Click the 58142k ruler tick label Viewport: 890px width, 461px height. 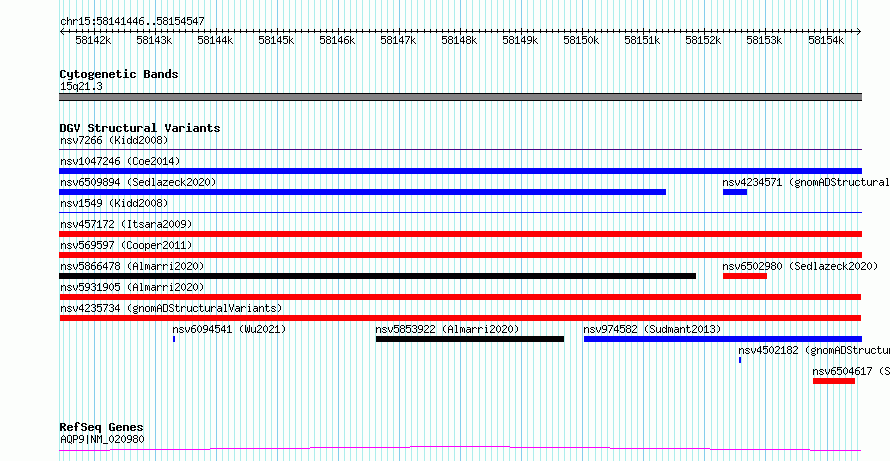(94, 41)
